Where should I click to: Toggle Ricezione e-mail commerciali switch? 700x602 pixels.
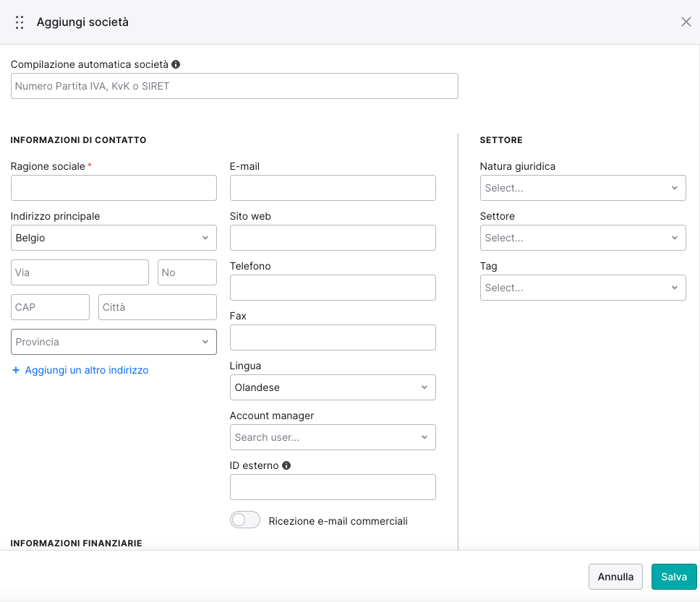click(245, 520)
